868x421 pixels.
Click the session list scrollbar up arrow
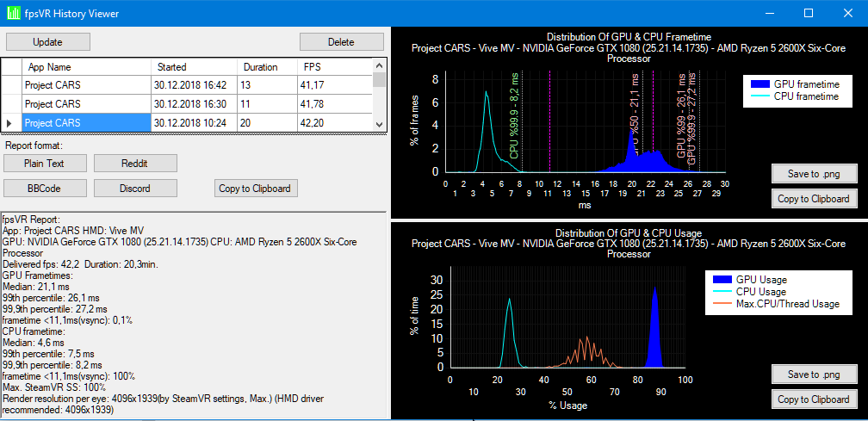click(x=379, y=65)
